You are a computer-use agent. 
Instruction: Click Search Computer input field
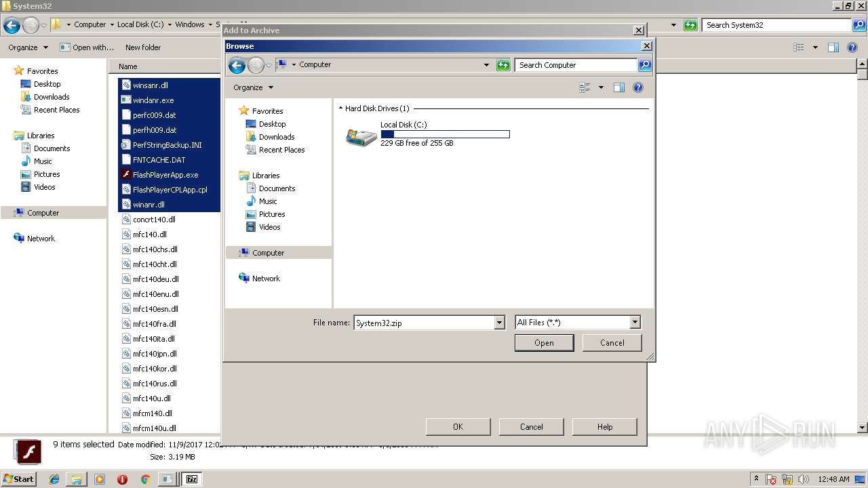click(576, 65)
